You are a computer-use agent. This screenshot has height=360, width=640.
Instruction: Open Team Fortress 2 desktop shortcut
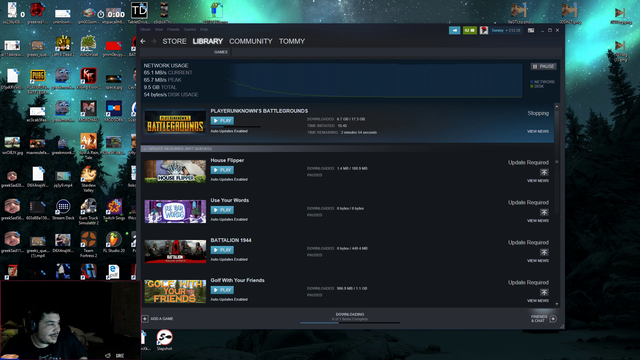(x=89, y=244)
